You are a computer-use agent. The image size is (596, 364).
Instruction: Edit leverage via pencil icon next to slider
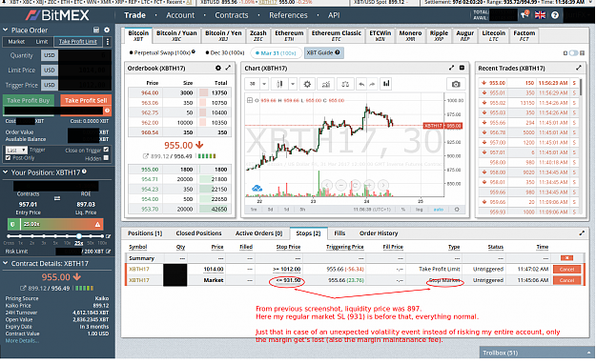click(x=108, y=236)
